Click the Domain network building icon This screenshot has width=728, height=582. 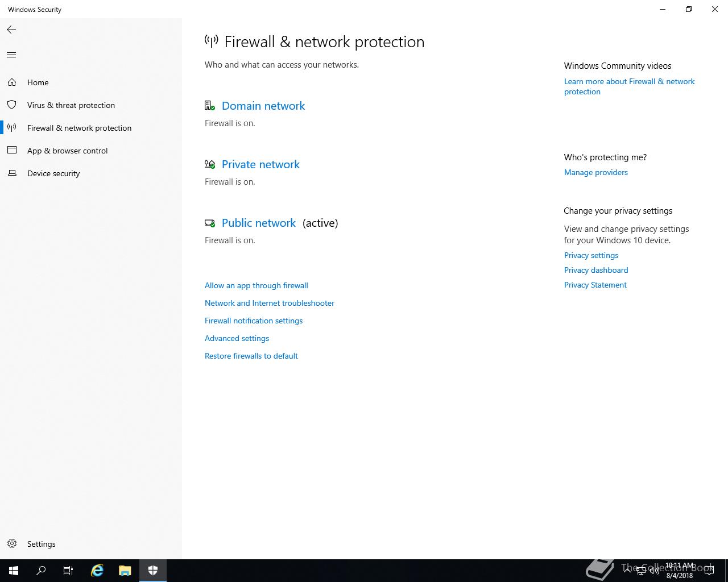coord(210,106)
